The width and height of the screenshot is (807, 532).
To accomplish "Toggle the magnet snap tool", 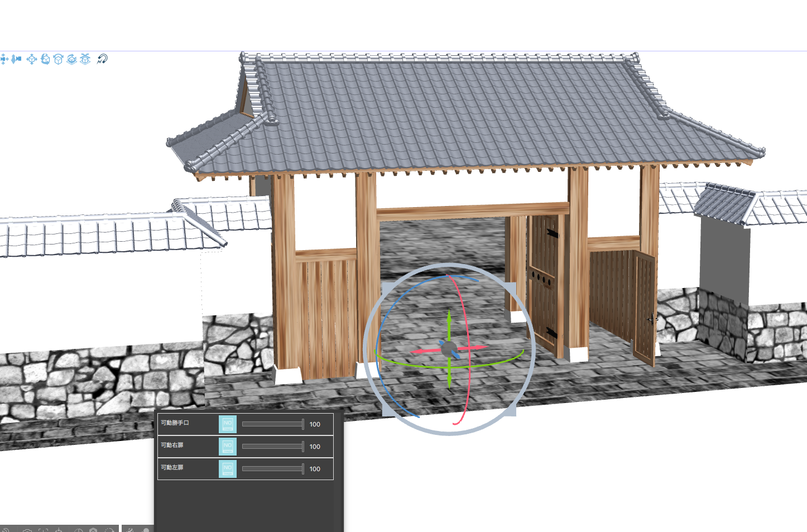I will point(103,59).
